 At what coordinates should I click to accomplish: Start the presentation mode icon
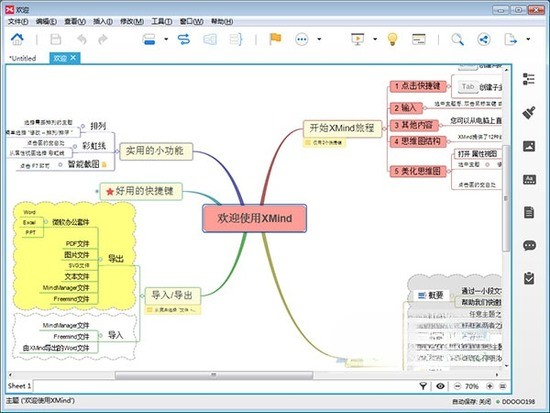(357, 39)
